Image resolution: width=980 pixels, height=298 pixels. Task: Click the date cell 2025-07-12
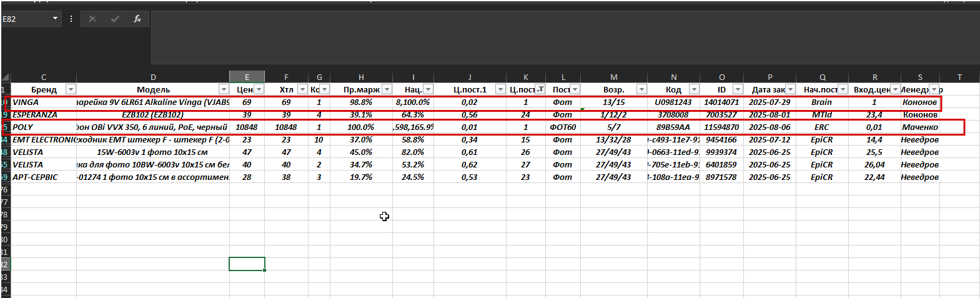(770, 139)
